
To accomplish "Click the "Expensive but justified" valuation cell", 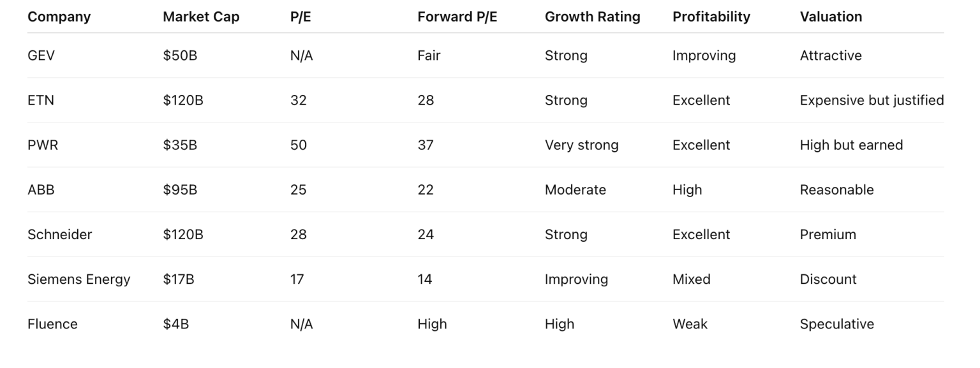I will 872,100.
